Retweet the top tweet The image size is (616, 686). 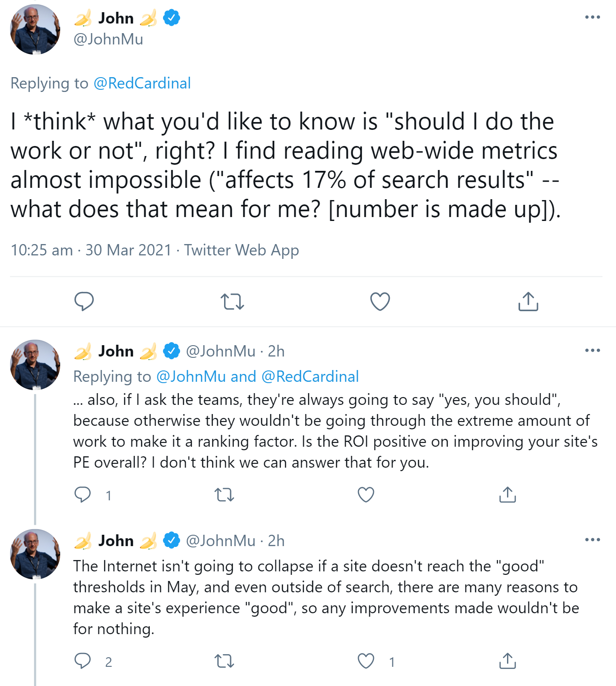pyautogui.click(x=233, y=301)
